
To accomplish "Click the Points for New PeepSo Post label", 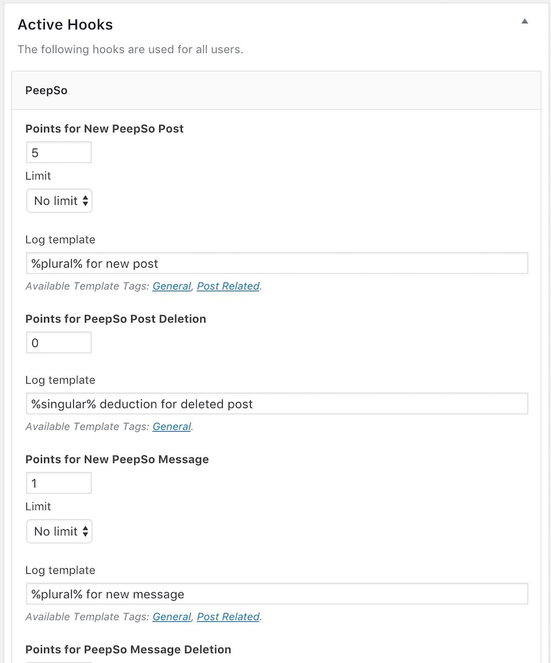I will point(104,129).
